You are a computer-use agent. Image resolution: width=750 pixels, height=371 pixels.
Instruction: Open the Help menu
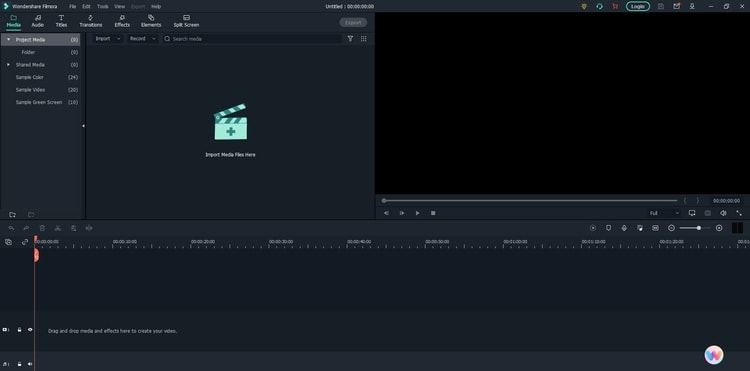point(156,7)
